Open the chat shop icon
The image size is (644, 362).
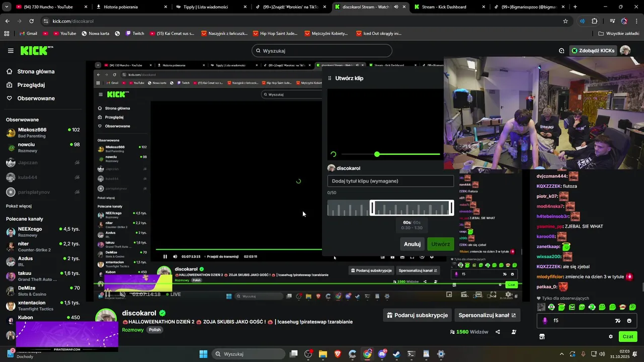pyautogui.click(x=542, y=336)
